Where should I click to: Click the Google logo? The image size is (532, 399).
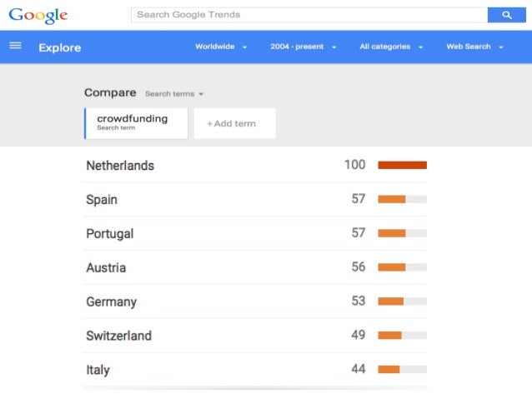click(x=38, y=16)
